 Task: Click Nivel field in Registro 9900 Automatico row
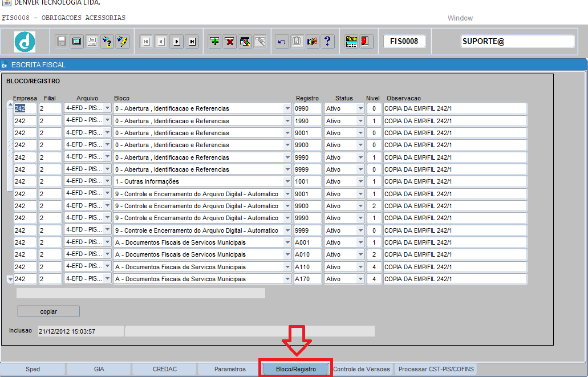pyautogui.click(x=374, y=206)
